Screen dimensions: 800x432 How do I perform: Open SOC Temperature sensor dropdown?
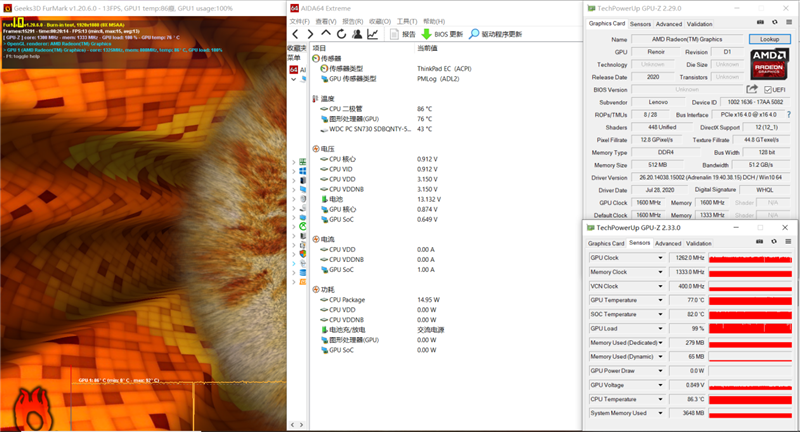pyautogui.click(x=660, y=315)
